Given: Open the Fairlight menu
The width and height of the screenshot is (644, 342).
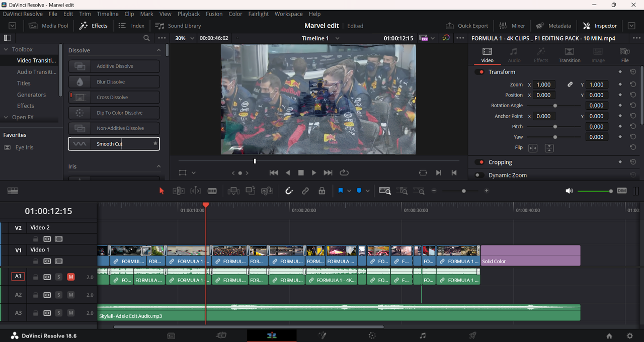Looking at the screenshot, I should tap(259, 14).
